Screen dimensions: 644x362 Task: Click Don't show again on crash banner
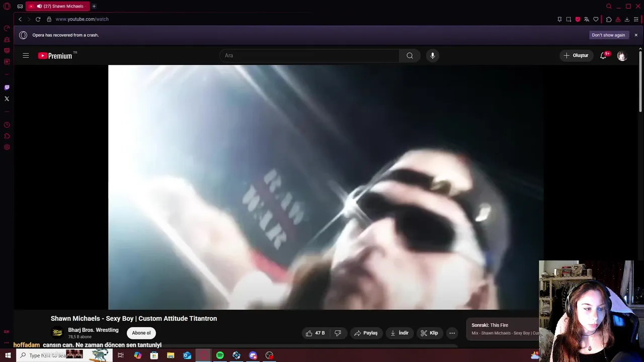pyautogui.click(x=608, y=35)
